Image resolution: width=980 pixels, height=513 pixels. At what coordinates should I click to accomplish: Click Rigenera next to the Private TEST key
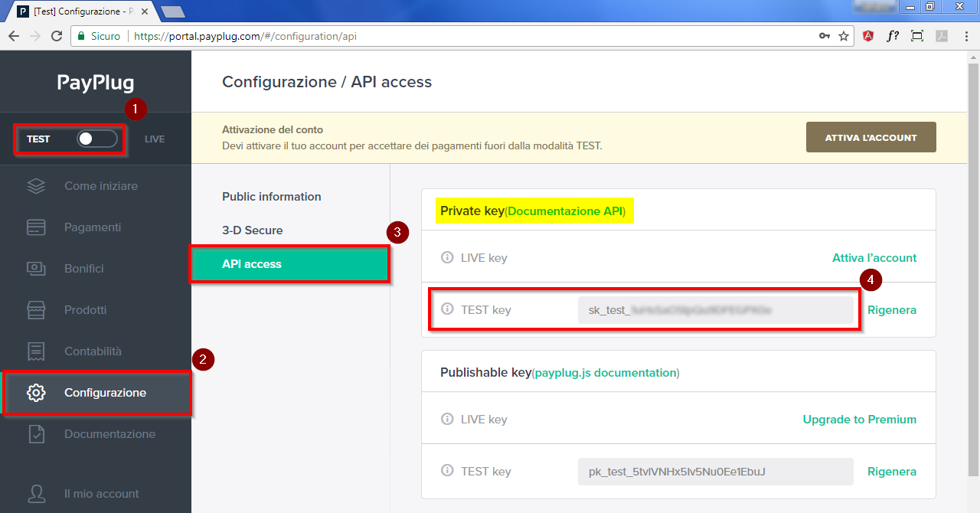pos(891,309)
